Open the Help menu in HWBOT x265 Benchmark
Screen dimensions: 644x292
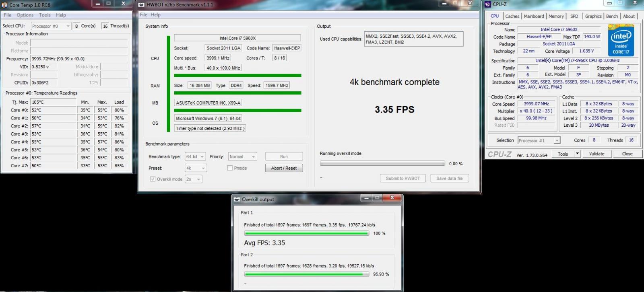click(x=155, y=14)
